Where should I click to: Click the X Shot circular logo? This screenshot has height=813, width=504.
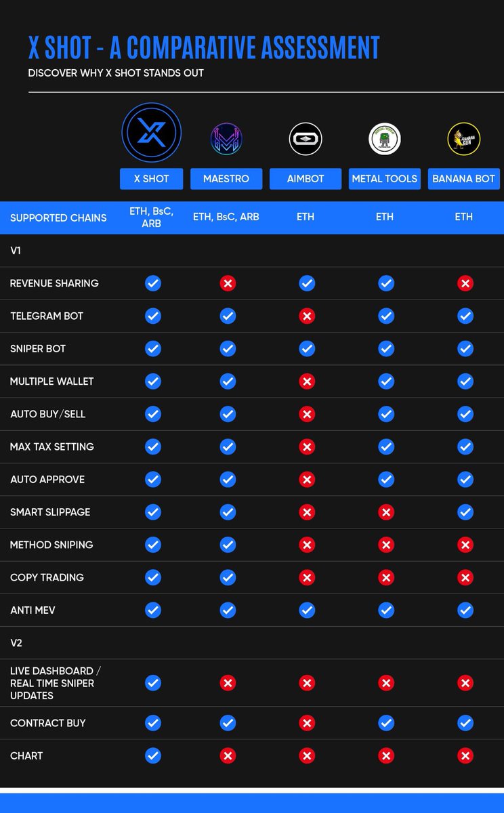pyautogui.click(x=152, y=133)
